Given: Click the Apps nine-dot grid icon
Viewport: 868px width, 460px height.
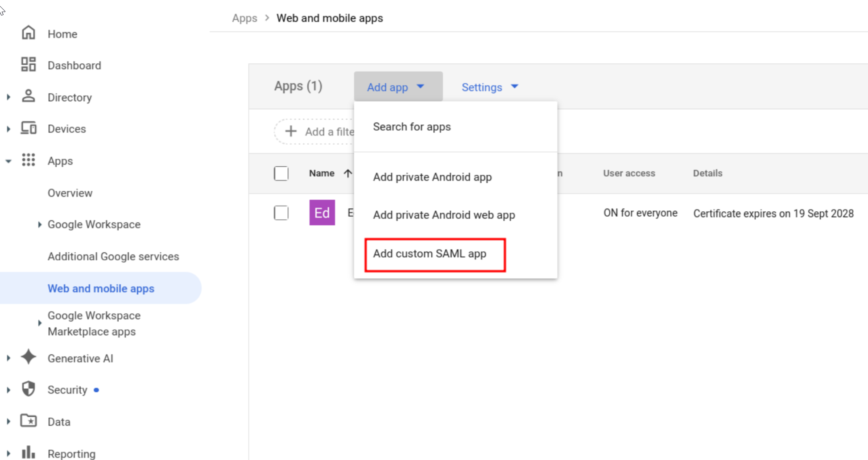Looking at the screenshot, I should click(x=29, y=160).
